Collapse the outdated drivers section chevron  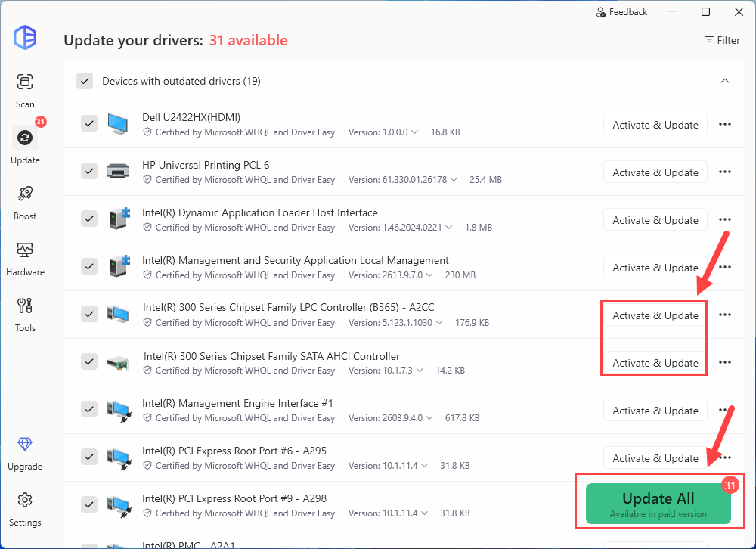pyautogui.click(x=725, y=81)
